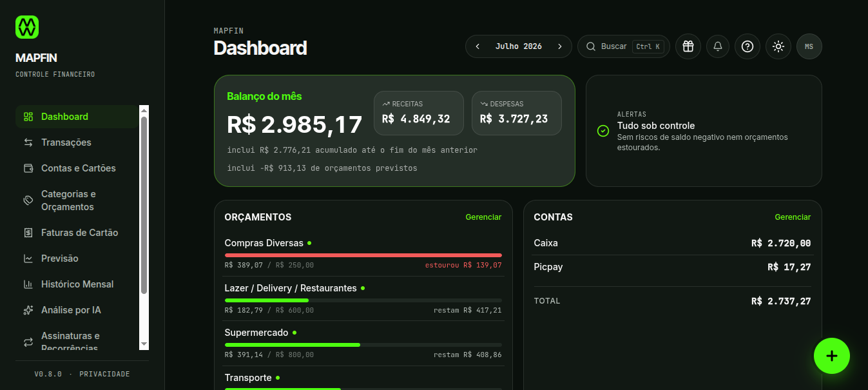Toggle light theme with sun icon

(x=778, y=46)
